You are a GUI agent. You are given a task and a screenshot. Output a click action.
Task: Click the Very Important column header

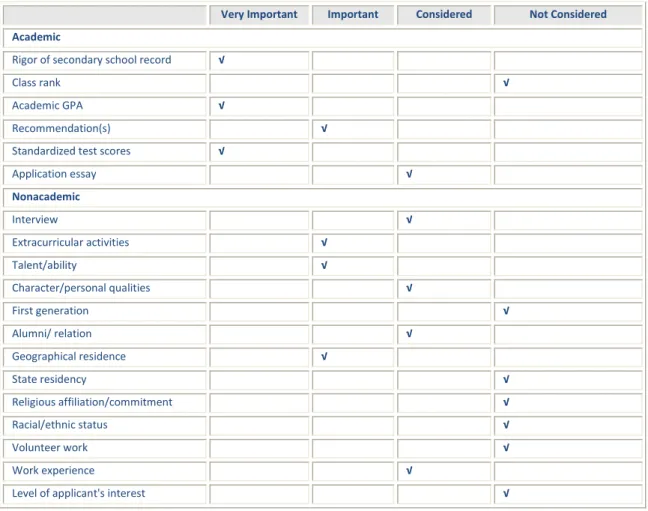259,14
